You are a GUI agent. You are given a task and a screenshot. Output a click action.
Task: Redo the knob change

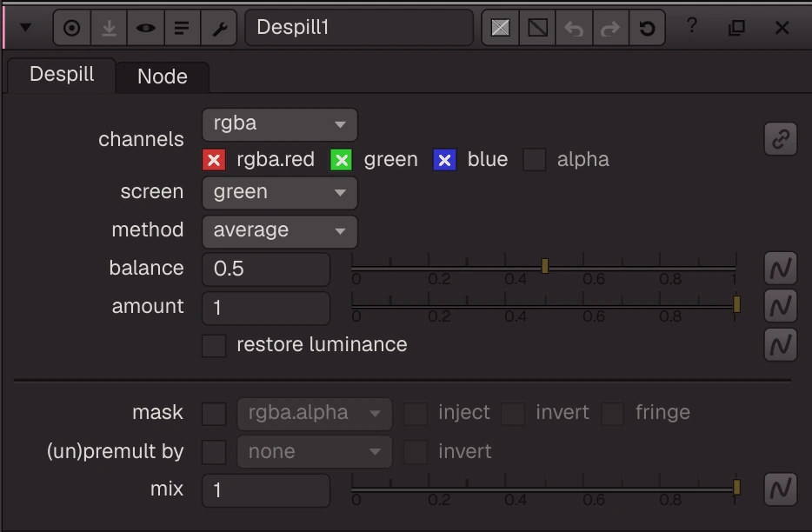coord(610,28)
